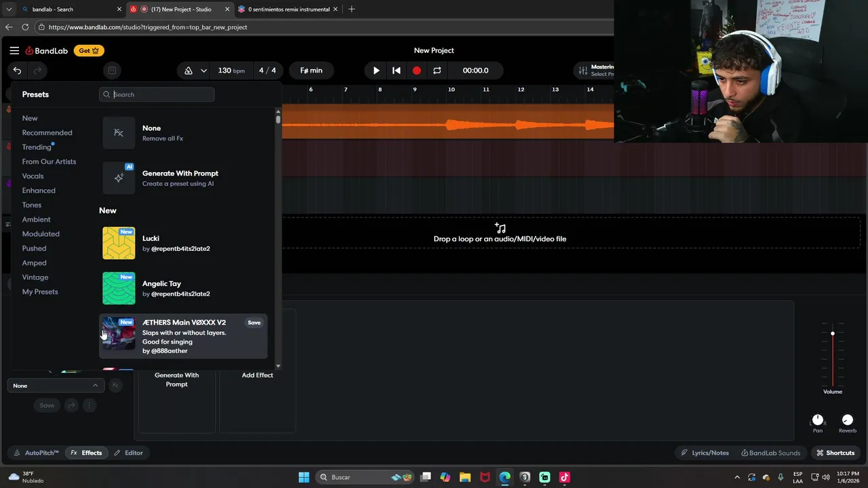Change the 130 bpm tempo

(x=231, y=70)
